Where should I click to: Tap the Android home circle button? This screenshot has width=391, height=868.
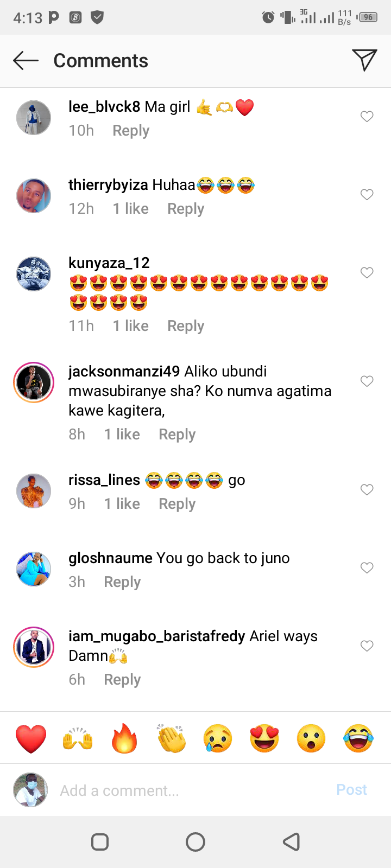(x=195, y=842)
